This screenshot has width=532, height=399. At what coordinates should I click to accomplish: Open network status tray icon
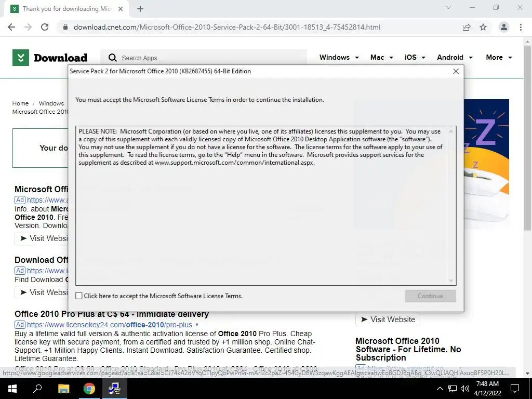(x=453, y=389)
